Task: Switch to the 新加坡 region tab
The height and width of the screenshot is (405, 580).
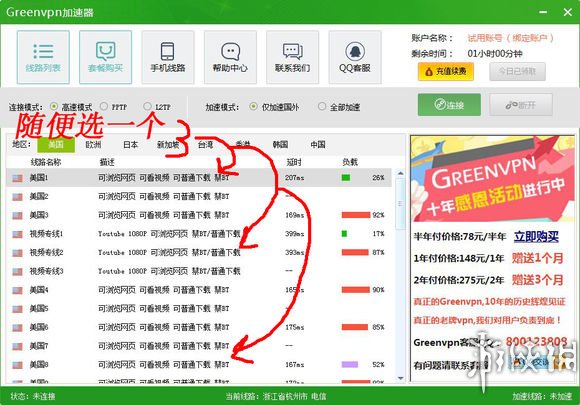Action: 168,145
